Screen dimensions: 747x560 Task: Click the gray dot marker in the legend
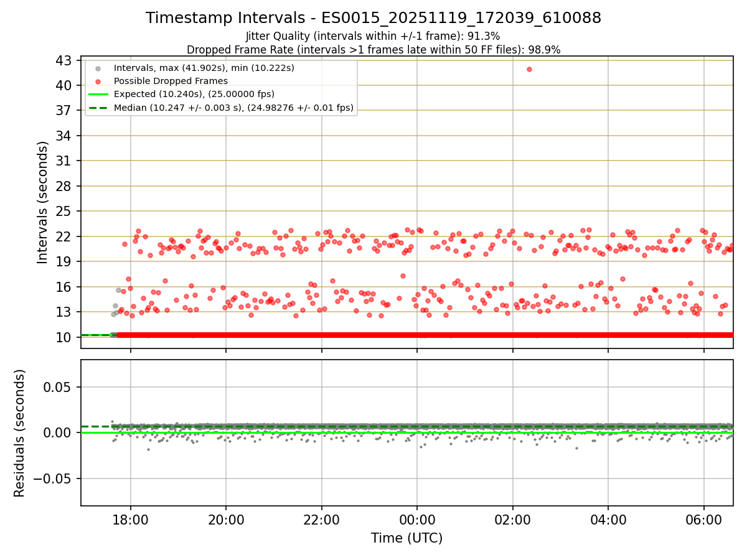97,68
